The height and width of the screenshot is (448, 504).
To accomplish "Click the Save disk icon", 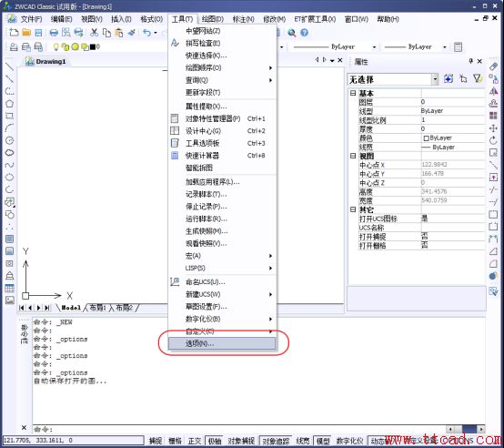I will point(38,33).
